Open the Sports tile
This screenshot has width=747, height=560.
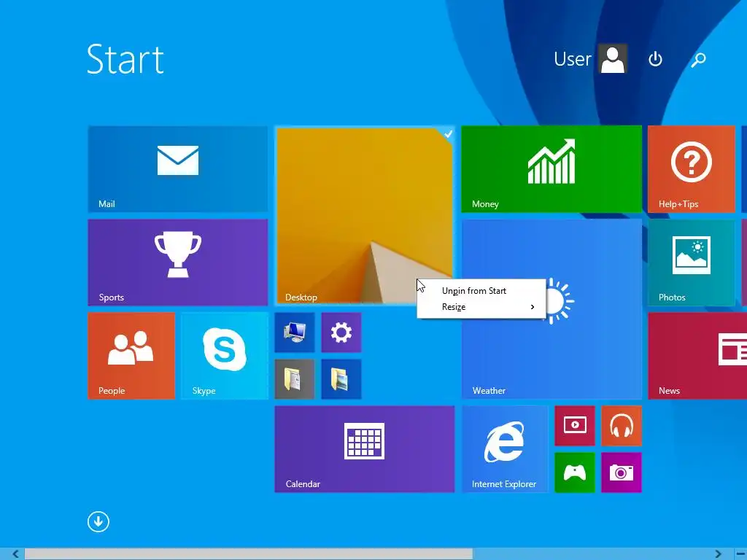178,262
